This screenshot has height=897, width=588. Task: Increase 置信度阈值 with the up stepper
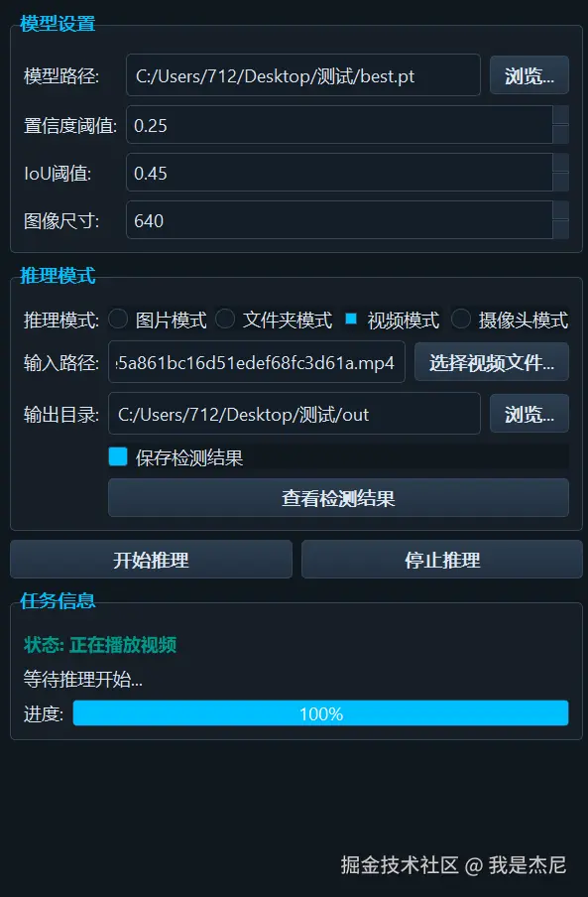click(x=561, y=114)
